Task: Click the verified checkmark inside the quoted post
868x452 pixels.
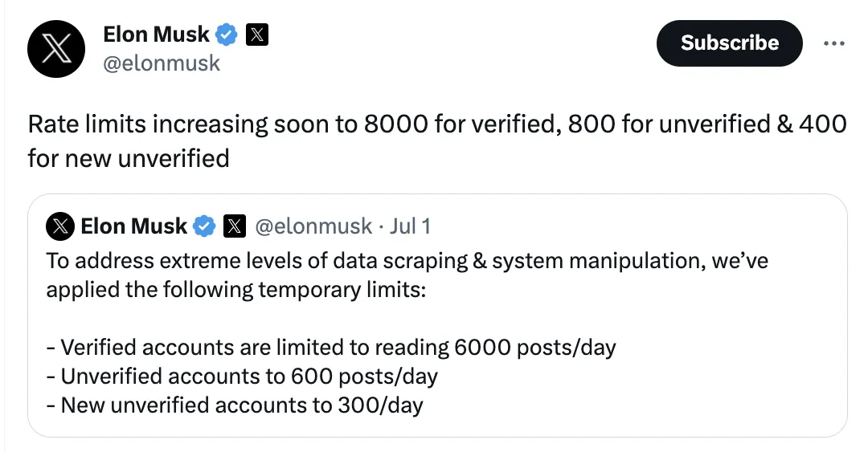Action: pyautogui.click(x=205, y=227)
